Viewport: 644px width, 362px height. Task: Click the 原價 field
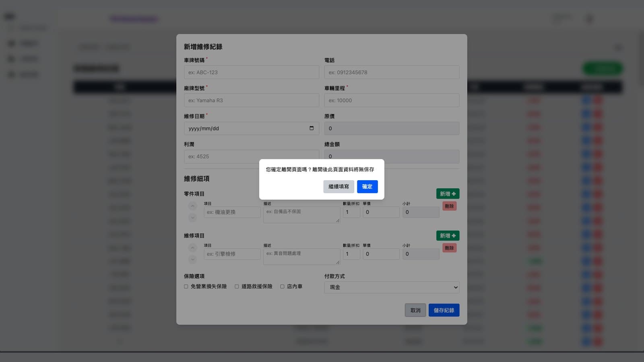tap(392, 128)
